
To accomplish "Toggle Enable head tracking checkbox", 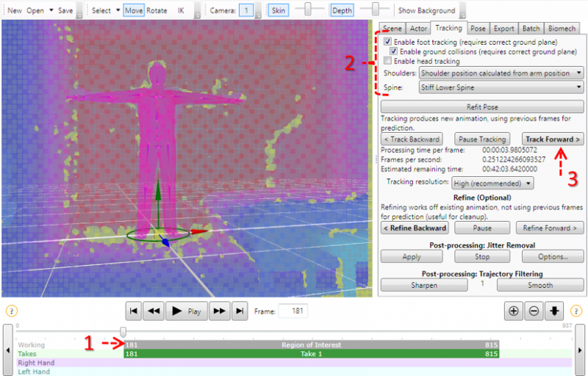I will pos(388,61).
